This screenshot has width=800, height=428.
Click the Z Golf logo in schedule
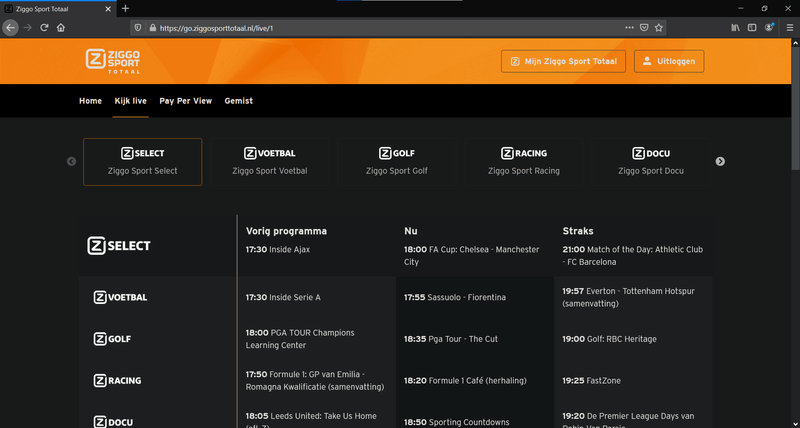pyautogui.click(x=112, y=339)
